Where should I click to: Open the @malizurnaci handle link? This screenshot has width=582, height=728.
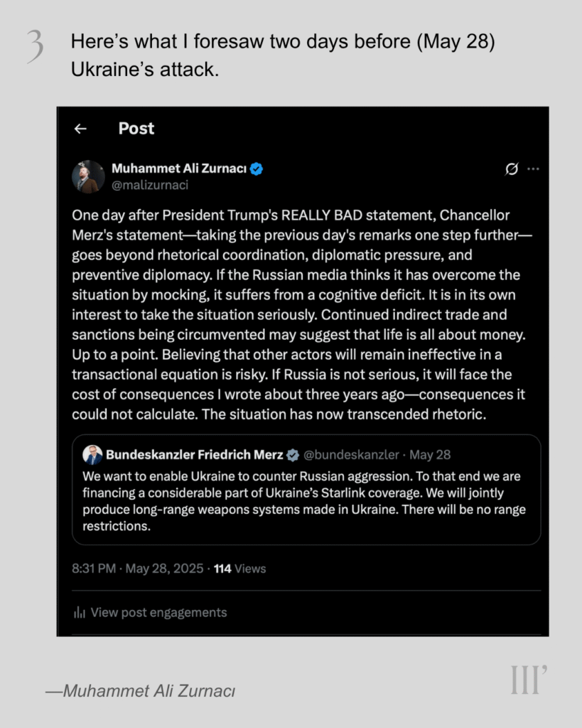(x=150, y=185)
